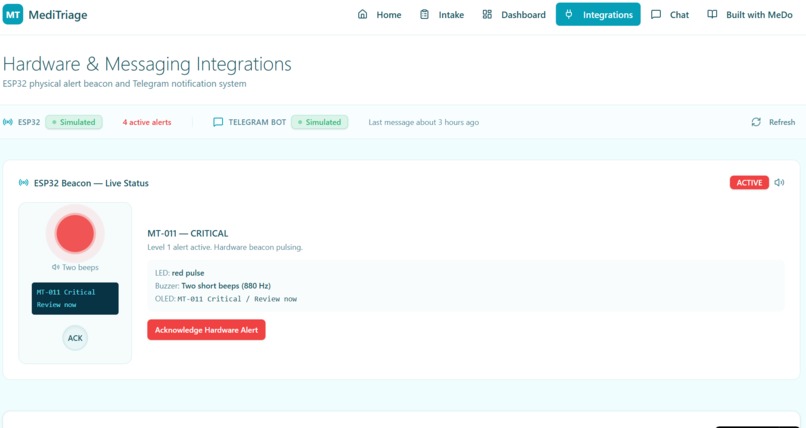
Task: Click the Telegram Bot message icon
Action: [x=218, y=122]
